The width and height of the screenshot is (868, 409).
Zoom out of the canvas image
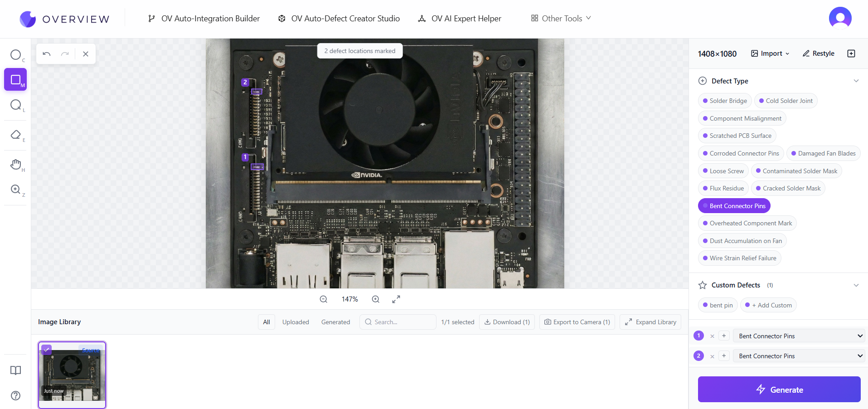coord(323,299)
